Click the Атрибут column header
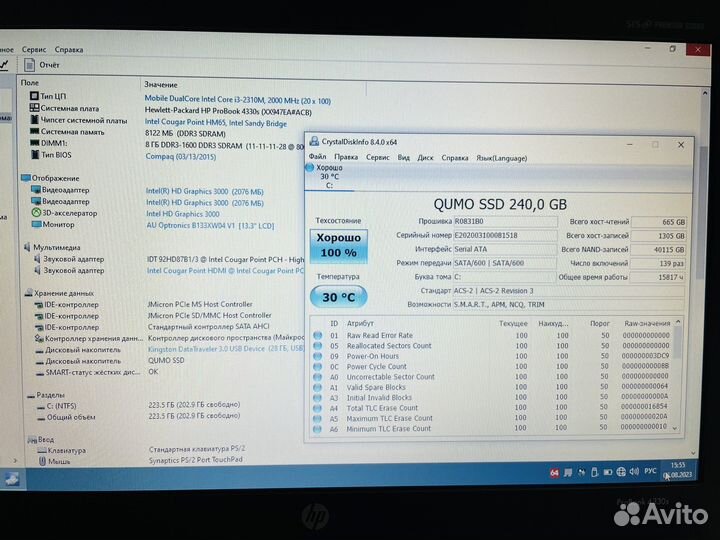 360,323
